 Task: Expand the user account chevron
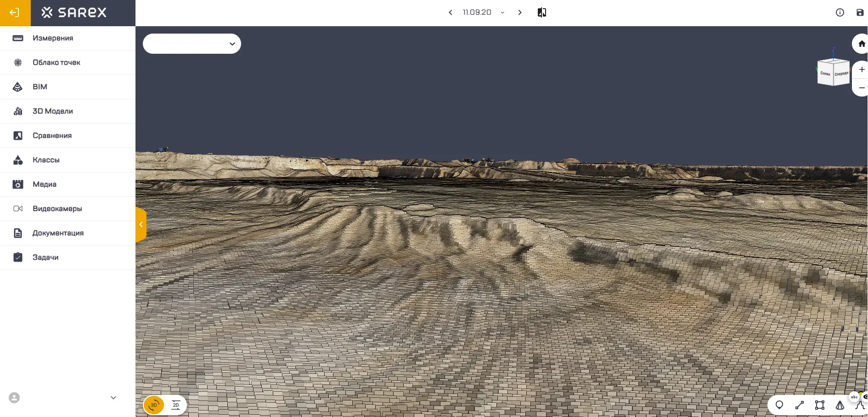[113, 398]
